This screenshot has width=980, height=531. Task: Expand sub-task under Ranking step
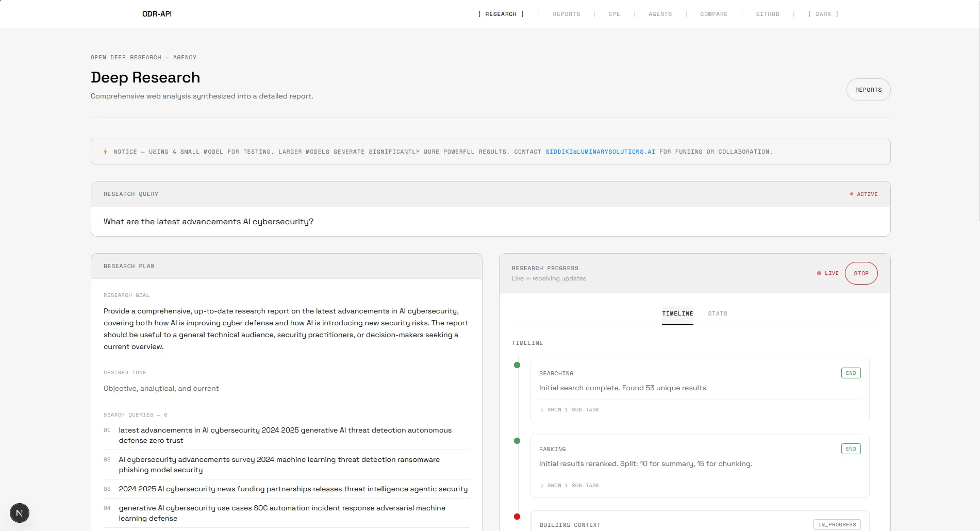tap(570, 486)
